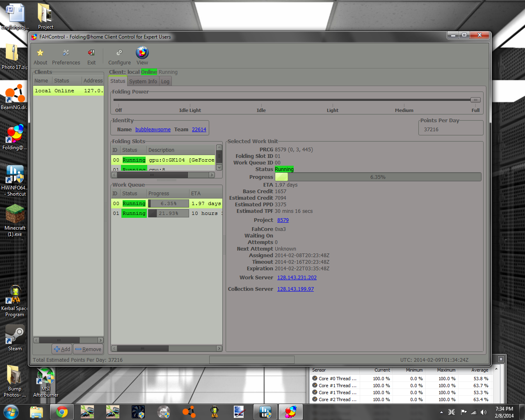525x420 pixels.
Task: Open Kerbal Space Program taskbar icon
Action: coord(215,412)
